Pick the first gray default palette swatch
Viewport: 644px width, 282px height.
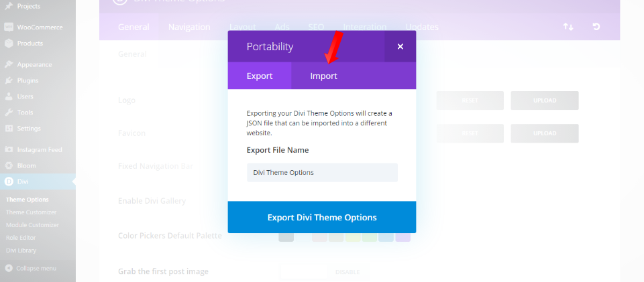pos(286,236)
